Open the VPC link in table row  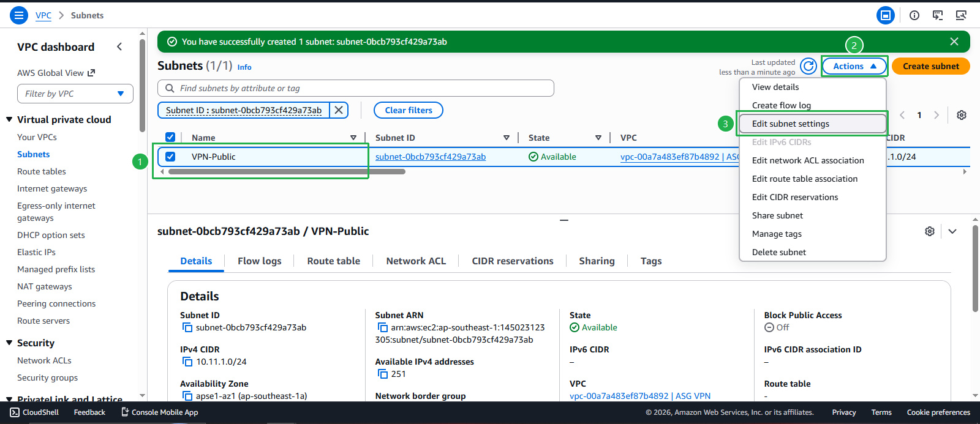[679, 157]
